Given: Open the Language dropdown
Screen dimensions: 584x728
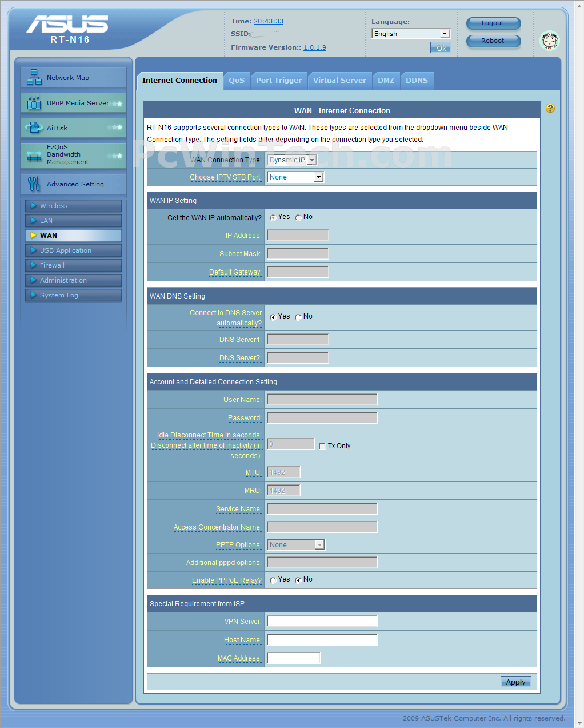Looking at the screenshot, I should [411, 34].
